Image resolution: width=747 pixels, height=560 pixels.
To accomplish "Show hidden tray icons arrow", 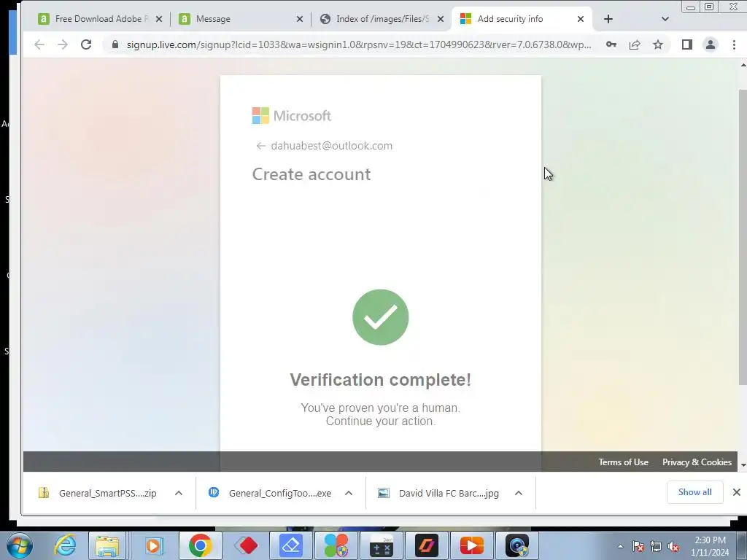I will (x=620, y=547).
